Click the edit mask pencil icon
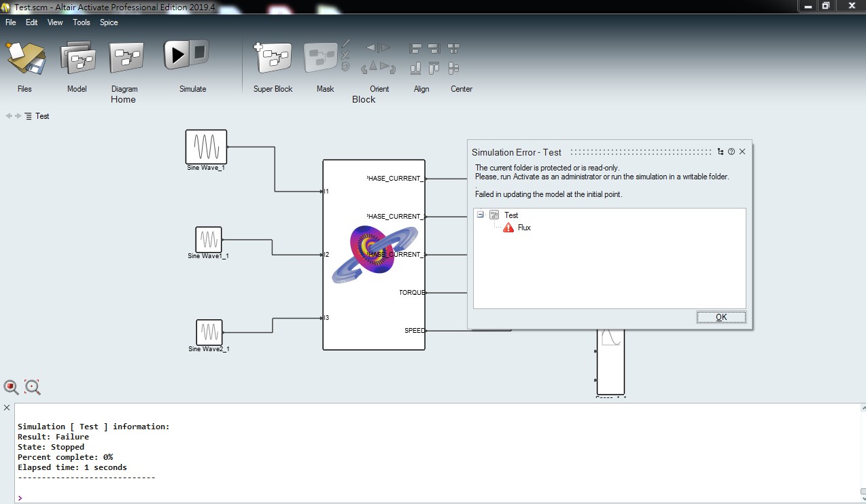The height and width of the screenshot is (504, 866). 345,43
